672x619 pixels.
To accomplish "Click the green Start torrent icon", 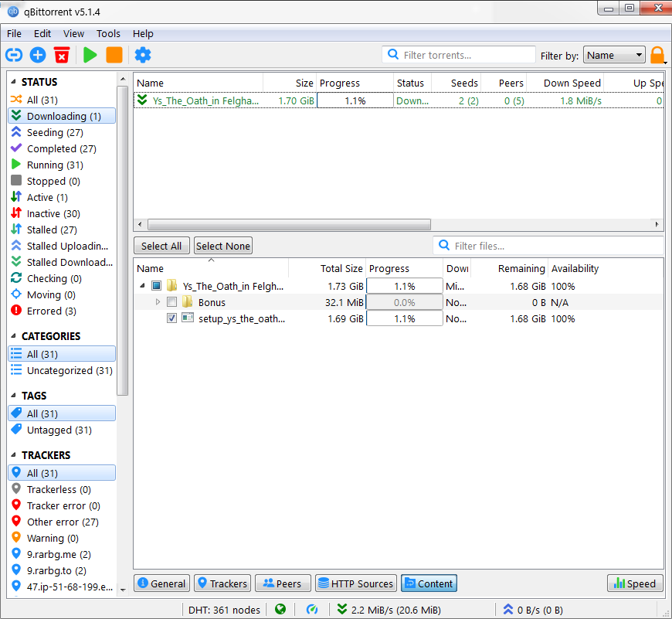I will click(90, 55).
